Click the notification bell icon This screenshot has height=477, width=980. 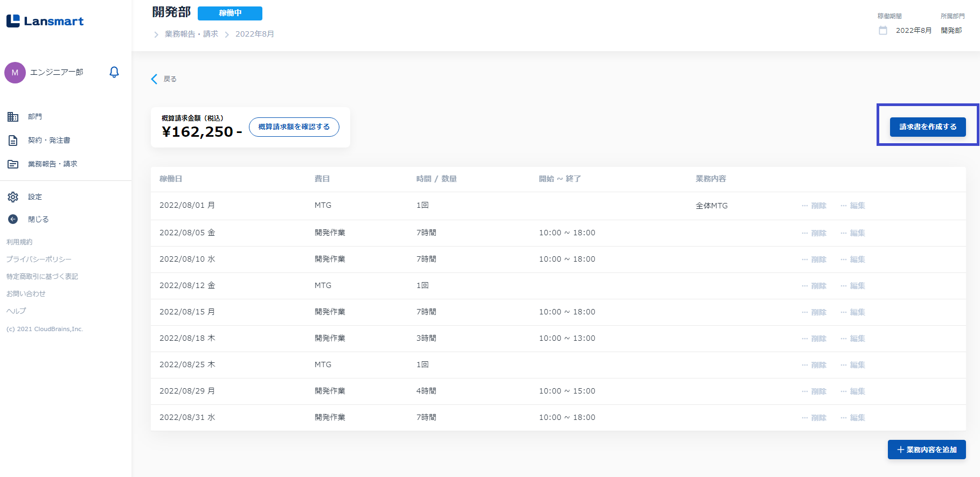(114, 72)
